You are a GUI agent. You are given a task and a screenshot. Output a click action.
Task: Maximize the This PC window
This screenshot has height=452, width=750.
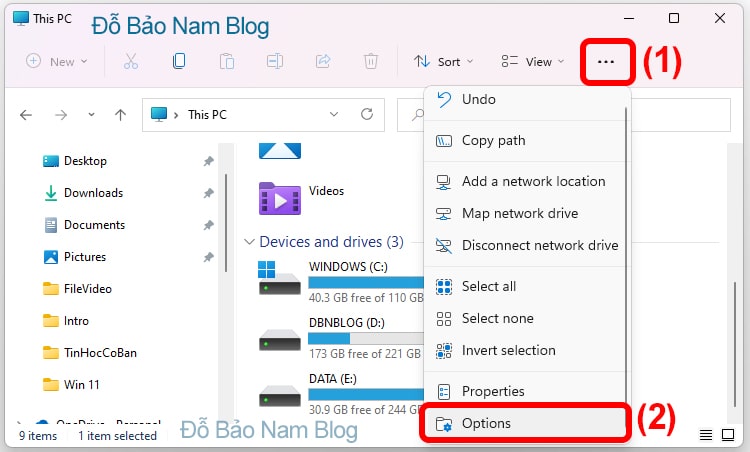point(674,19)
